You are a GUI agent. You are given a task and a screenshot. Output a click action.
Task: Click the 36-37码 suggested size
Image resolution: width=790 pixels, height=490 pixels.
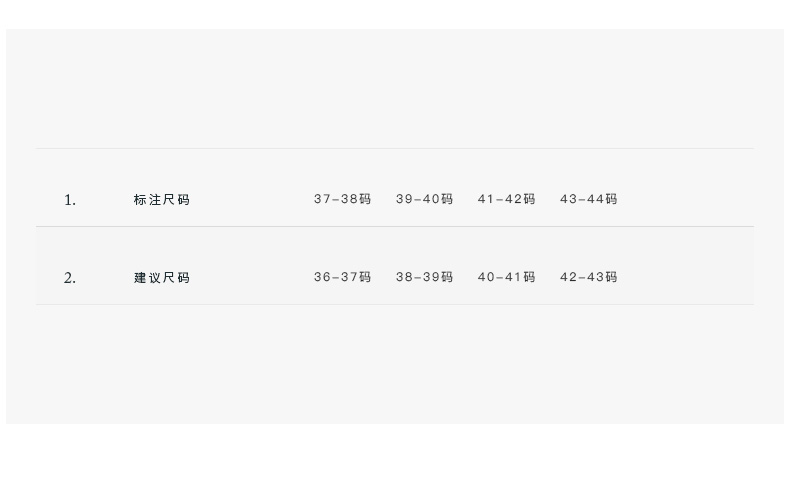pos(342,277)
